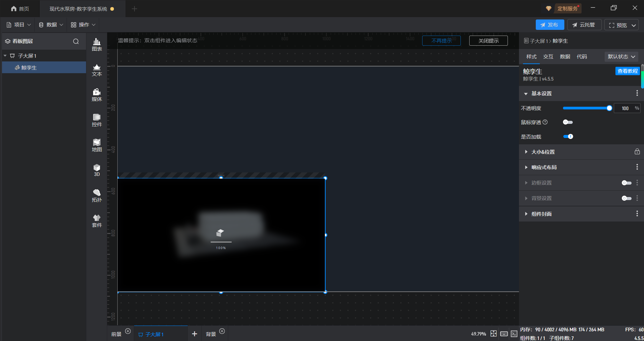Open the console terminal icon
This screenshot has width=644, height=341.
pyautogui.click(x=514, y=334)
